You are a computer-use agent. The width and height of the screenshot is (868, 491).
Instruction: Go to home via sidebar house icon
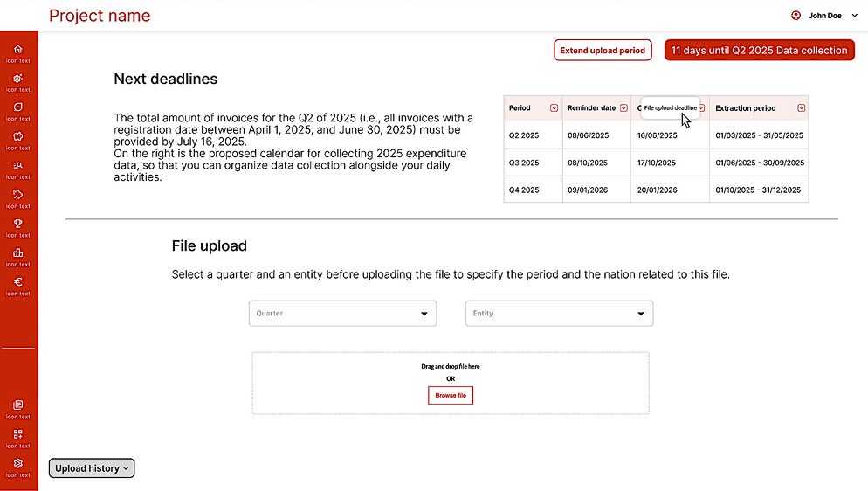[x=18, y=49]
